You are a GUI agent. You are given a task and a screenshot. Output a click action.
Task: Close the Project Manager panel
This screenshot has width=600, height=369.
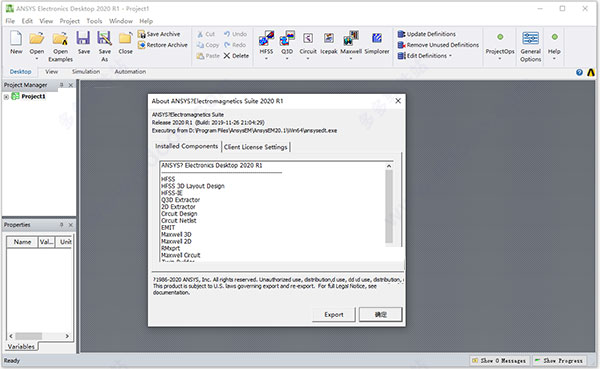(71, 85)
